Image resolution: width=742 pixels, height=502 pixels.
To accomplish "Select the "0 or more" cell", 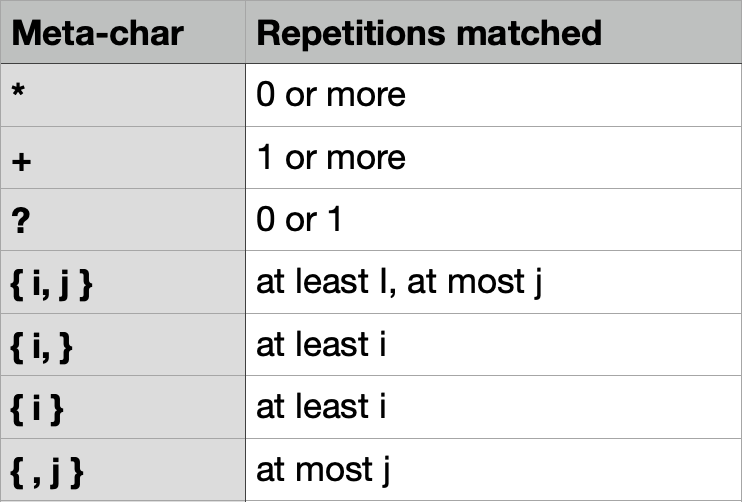I will coord(331,95).
